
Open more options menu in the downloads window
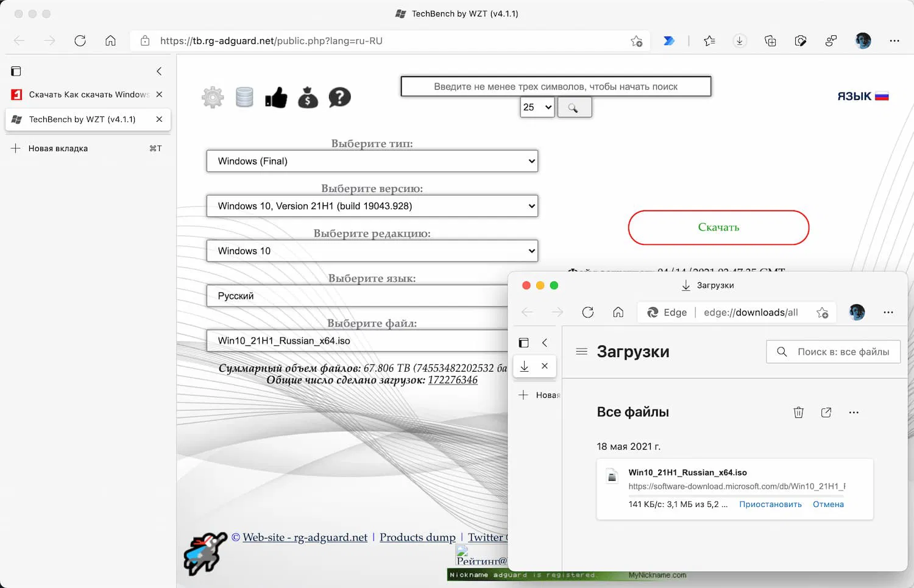[854, 412]
